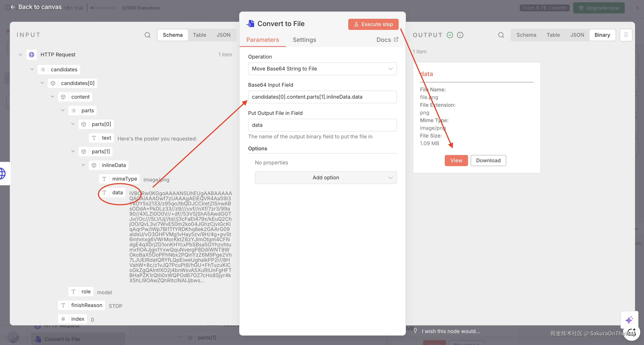This screenshot has height=345, width=644.
Task: Click the Convert to File node icon
Action: pyautogui.click(x=250, y=23)
